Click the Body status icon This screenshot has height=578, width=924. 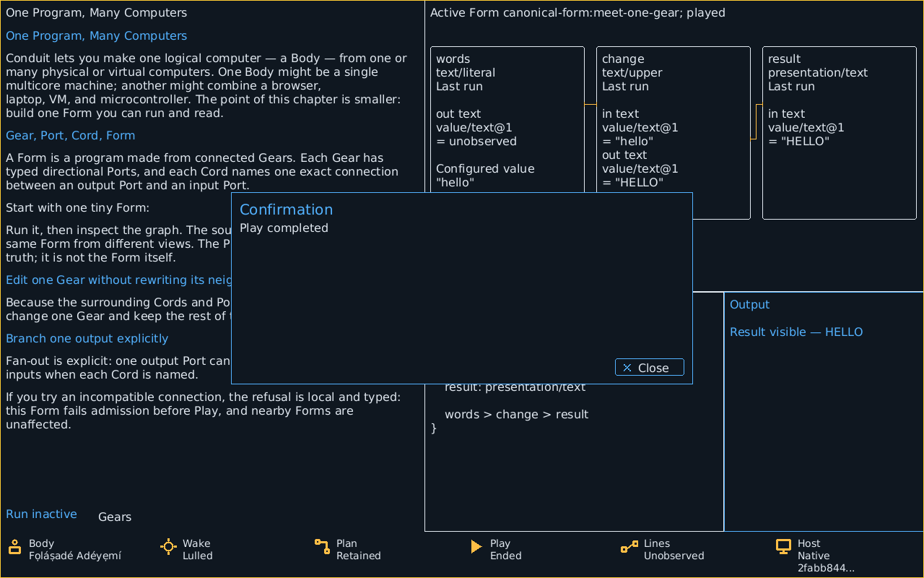14,547
